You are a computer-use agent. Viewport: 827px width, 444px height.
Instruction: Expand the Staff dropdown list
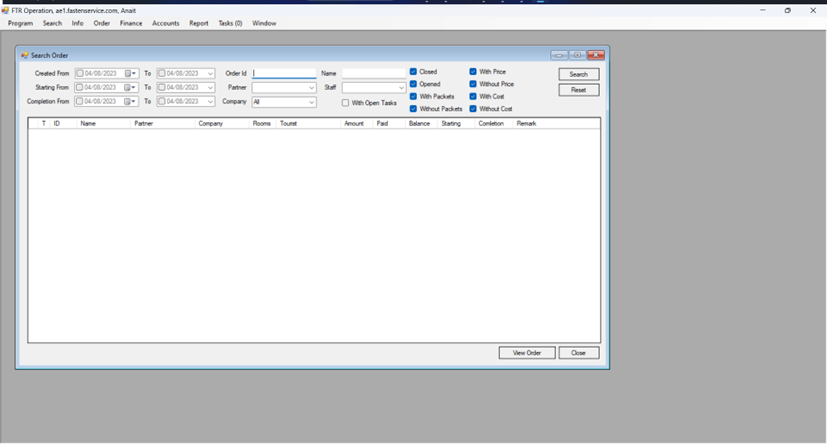tap(401, 88)
